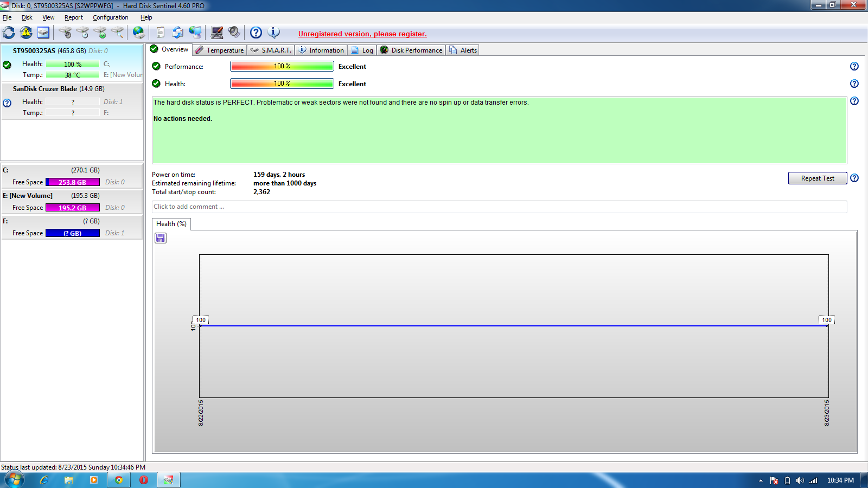The height and width of the screenshot is (488, 868).
Task: Open the Disk Performance tab
Action: [x=411, y=50]
